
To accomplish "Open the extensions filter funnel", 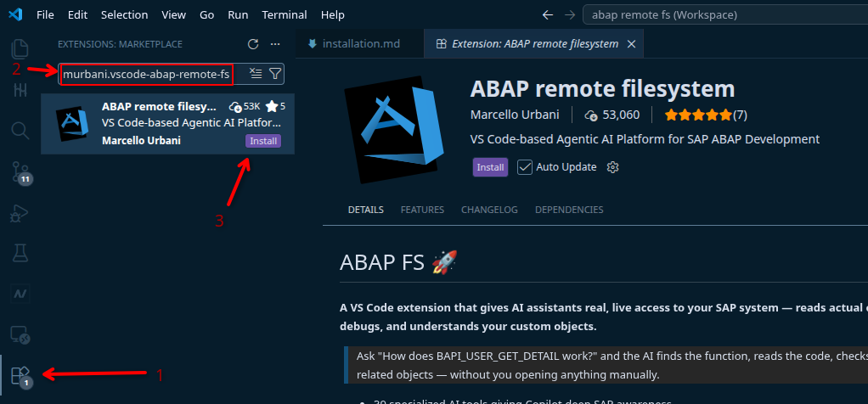I will tap(274, 73).
